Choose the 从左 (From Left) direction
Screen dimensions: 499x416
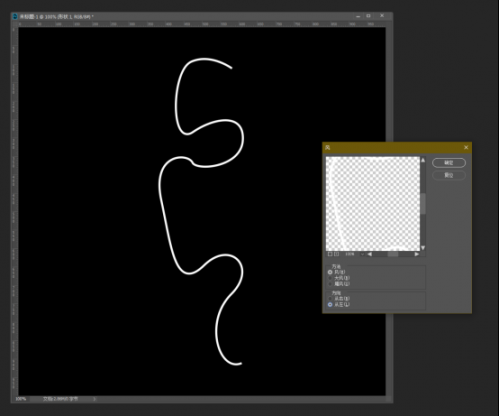330,305
